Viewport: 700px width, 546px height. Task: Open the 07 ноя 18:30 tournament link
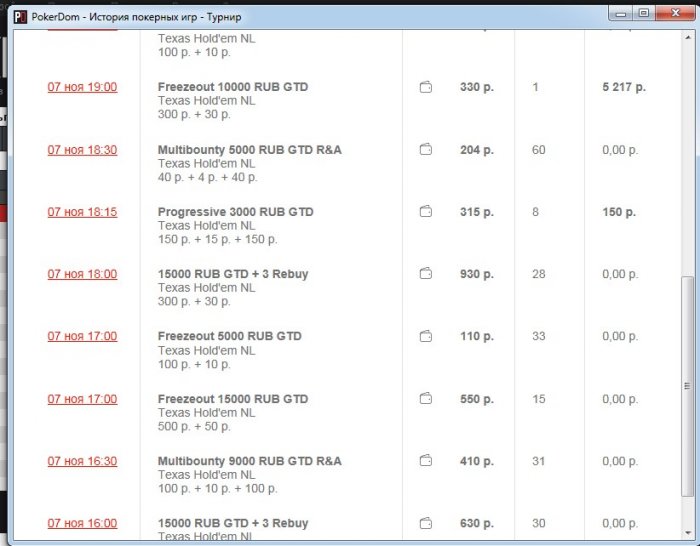pos(82,150)
